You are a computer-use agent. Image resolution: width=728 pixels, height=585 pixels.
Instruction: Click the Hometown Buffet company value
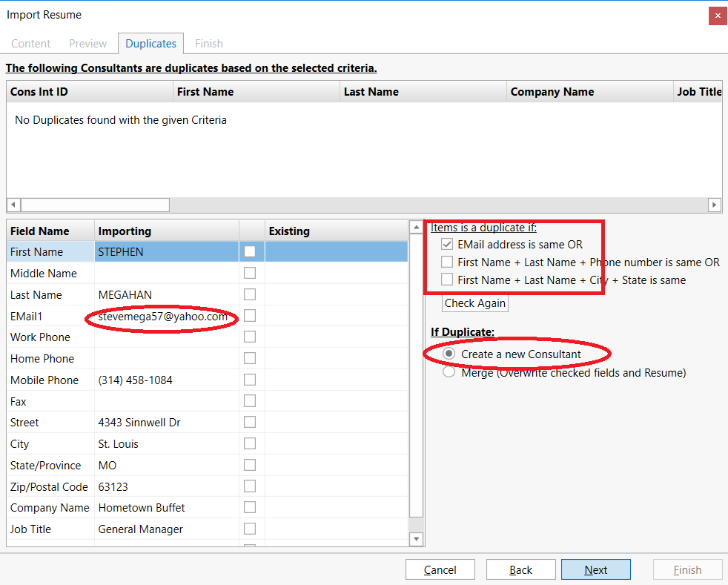pyautogui.click(x=167, y=507)
